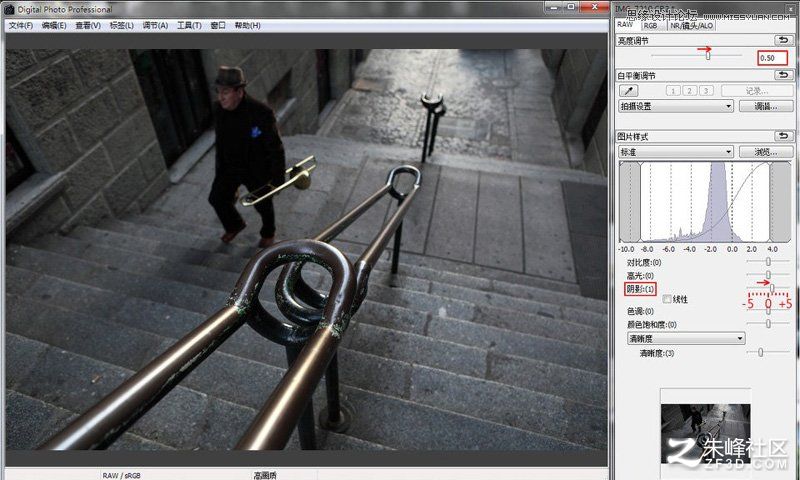This screenshot has height=480, width=800.
Task: Switch to the RAW tab
Action: (626, 24)
